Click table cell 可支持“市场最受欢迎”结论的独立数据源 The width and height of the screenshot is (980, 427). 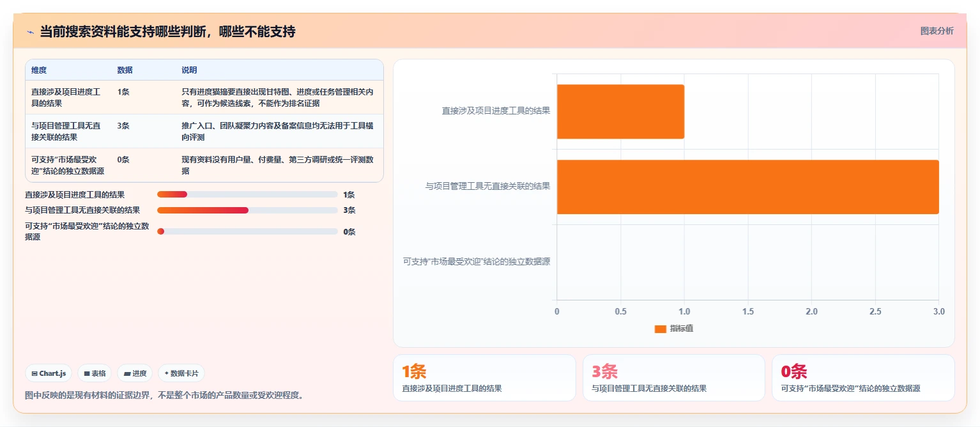coord(68,165)
